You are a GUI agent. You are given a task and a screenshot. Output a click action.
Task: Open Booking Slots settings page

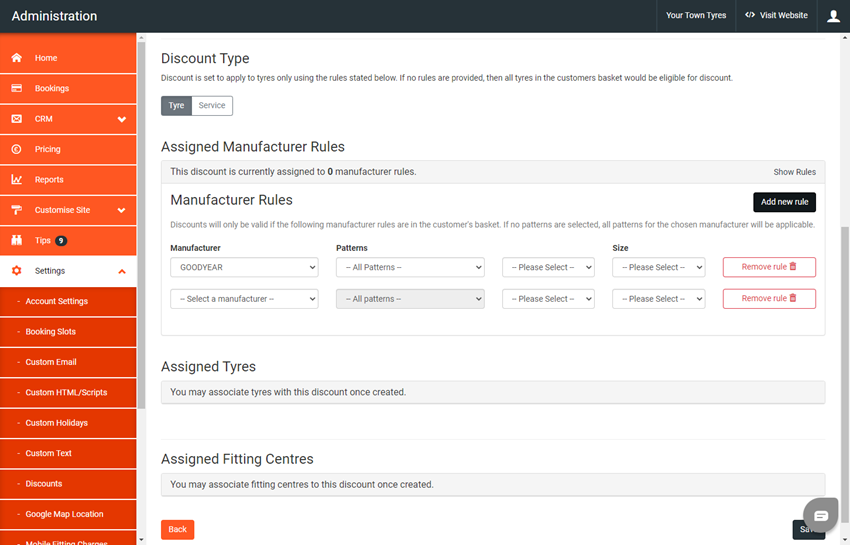[50, 332]
